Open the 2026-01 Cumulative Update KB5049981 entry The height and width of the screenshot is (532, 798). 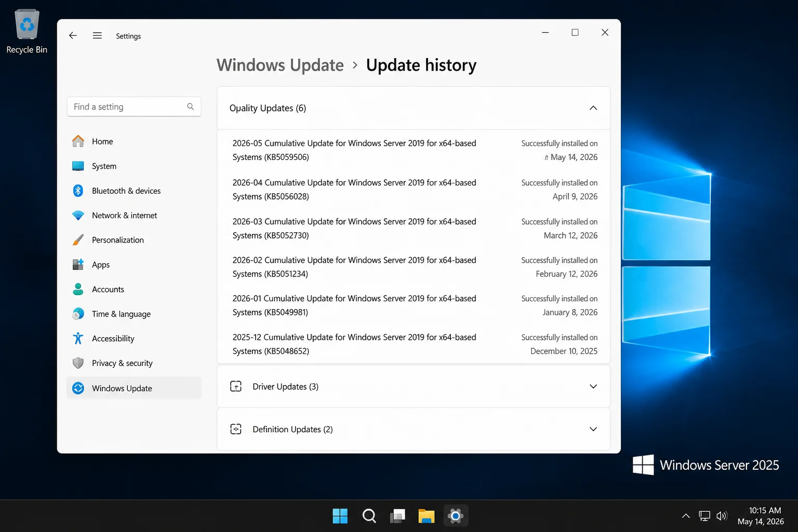pos(414,305)
